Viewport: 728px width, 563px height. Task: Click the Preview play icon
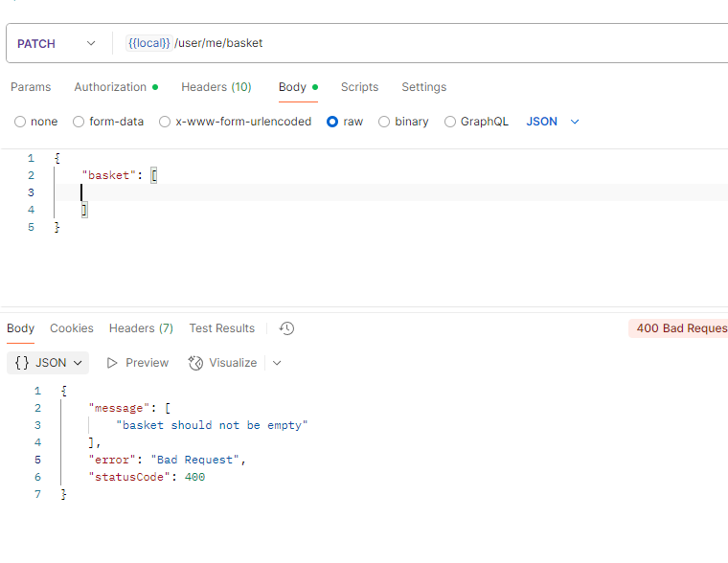(x=112, y=363)
